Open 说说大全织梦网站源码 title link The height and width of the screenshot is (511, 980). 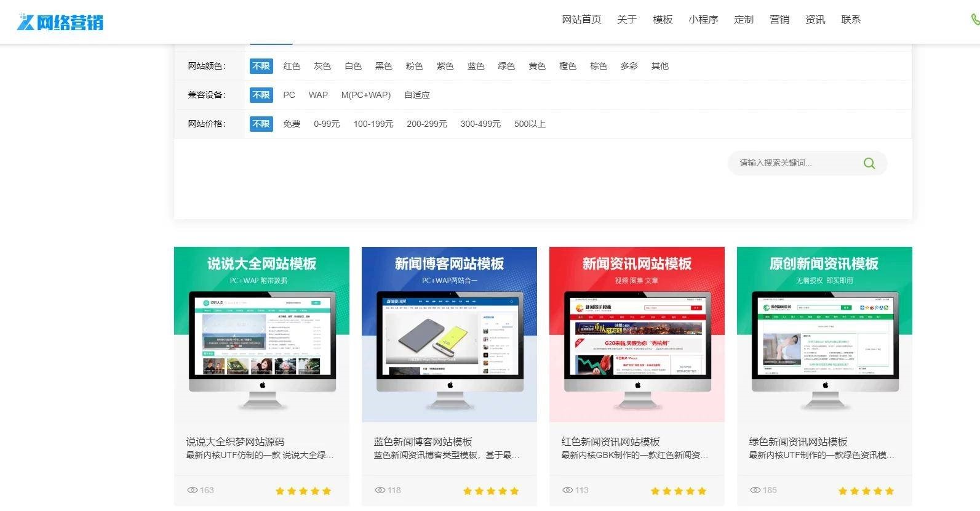click(235, 441)
